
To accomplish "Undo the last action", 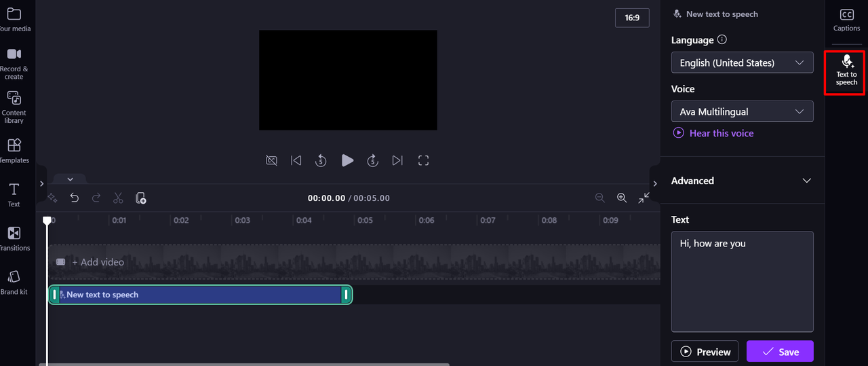I will [75, 198].
